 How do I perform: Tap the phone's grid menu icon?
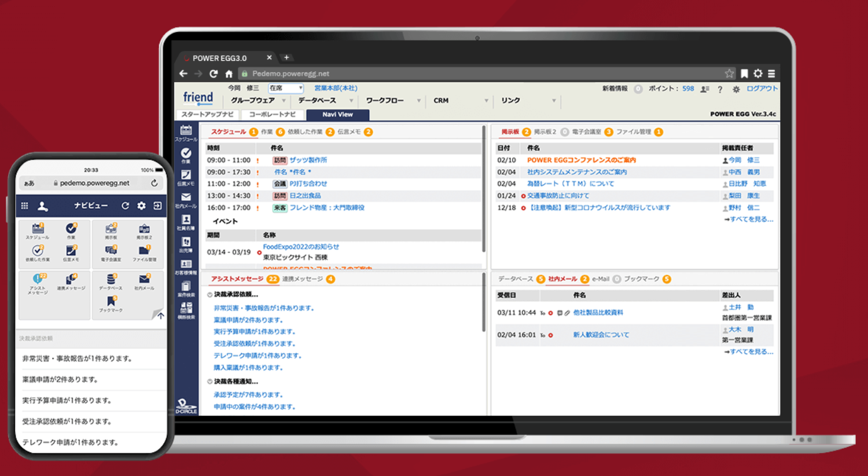pyautogui.click(x=25, y=206)
